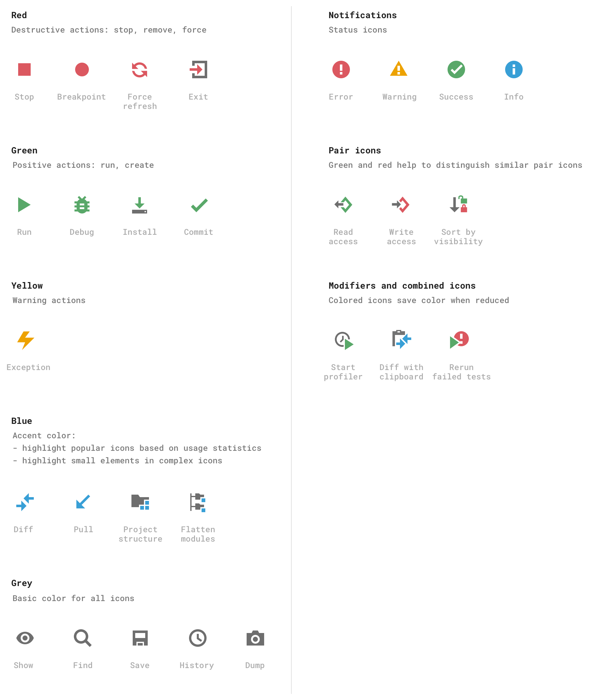
Task: Click the Rerun failed tests icon
Action: (x=459, y=340)
